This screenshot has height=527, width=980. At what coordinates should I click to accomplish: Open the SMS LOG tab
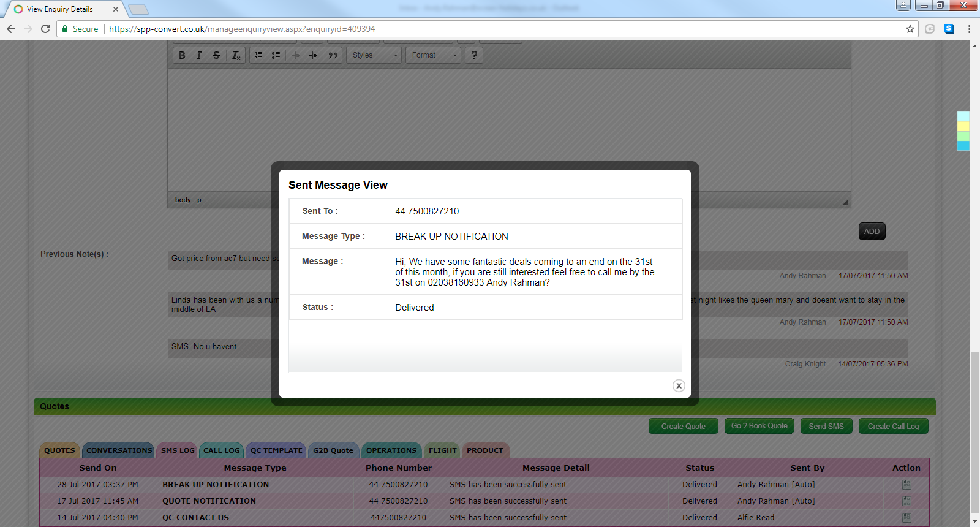pyautogui.click(x=178, y=450)
